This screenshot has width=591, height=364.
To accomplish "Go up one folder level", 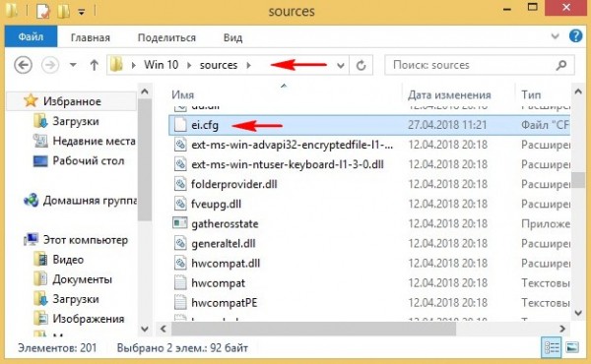I will [95, 65].
